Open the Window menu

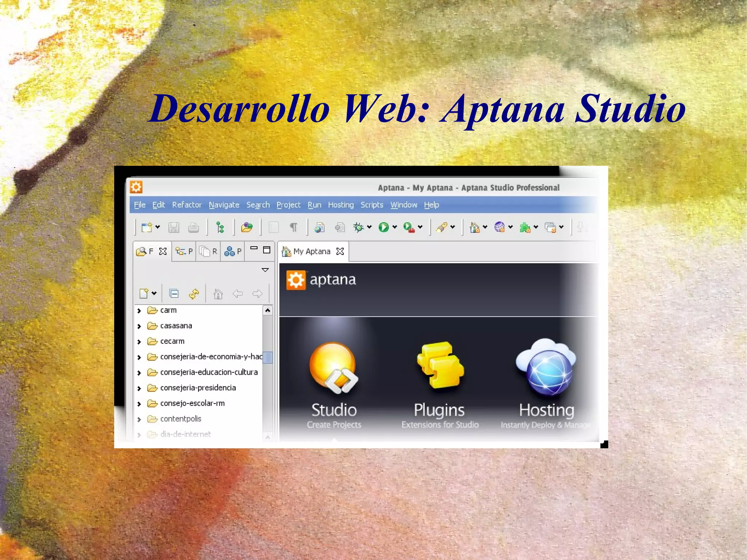404,205
